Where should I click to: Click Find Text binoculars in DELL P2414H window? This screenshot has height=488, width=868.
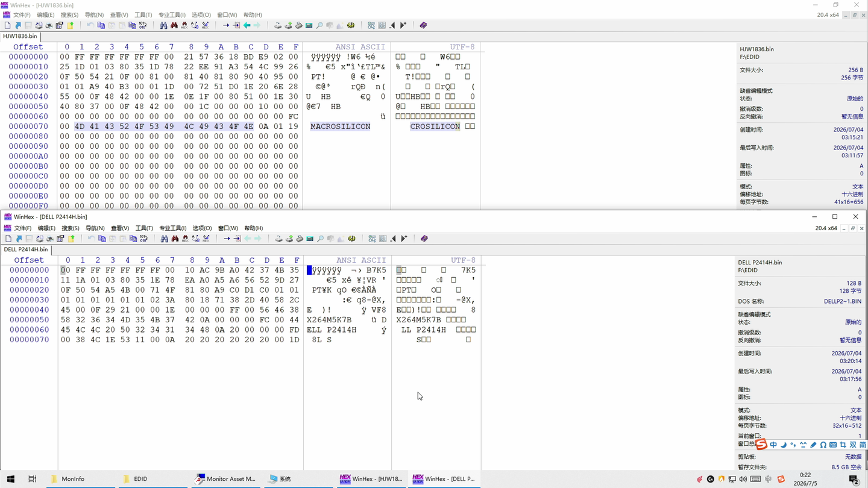pos(165,239)
